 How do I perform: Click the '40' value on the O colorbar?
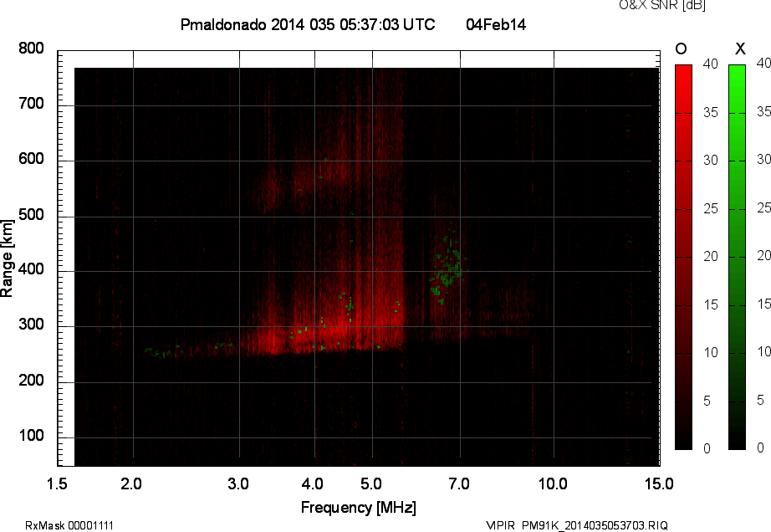pos(710,64)
